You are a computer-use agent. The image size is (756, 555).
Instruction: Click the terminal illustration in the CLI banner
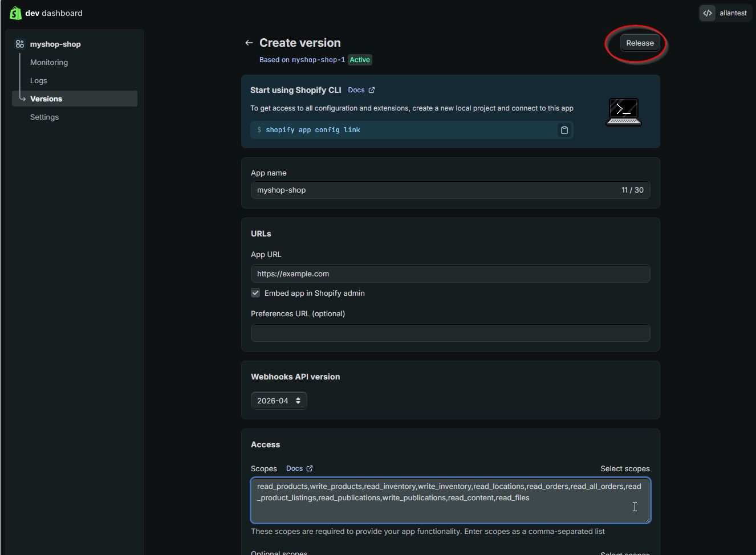(623, 111)
